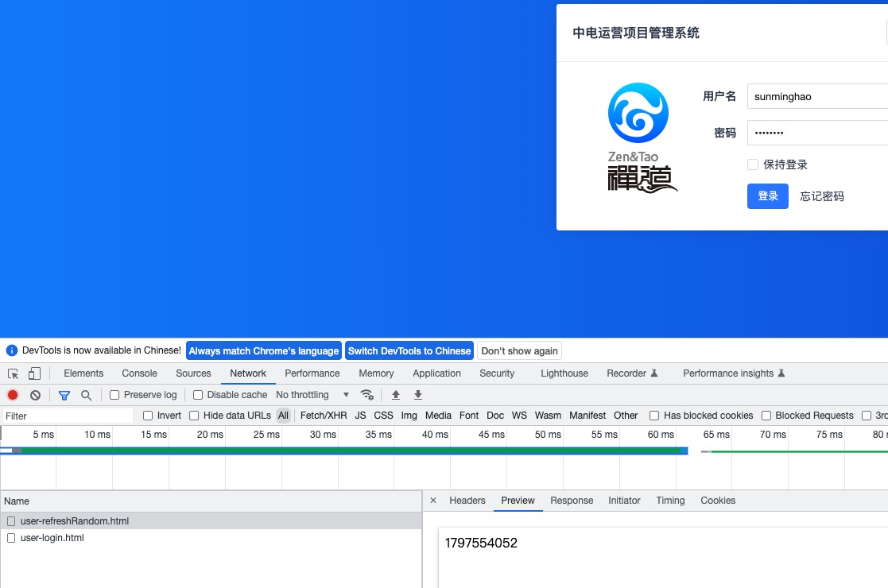Click Switch DevTools to Chinese button
This screenshot has height=588, width=888.
tap(409, 351)
